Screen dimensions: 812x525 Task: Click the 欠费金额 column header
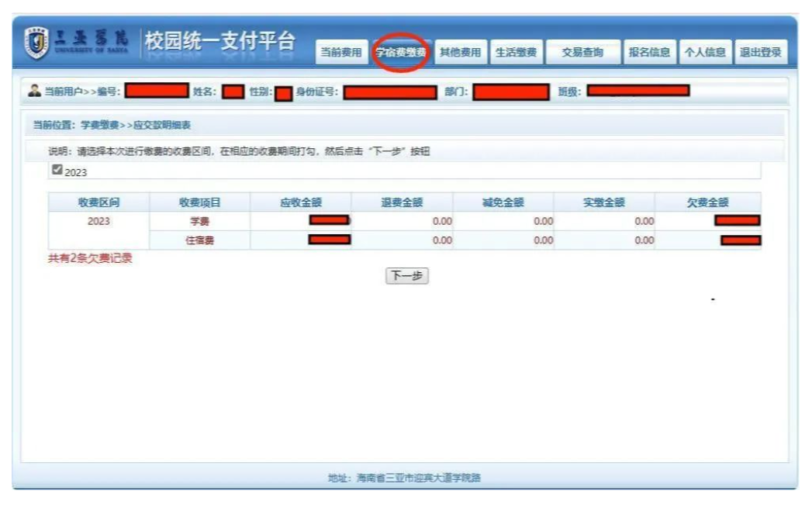click(707, 202)
